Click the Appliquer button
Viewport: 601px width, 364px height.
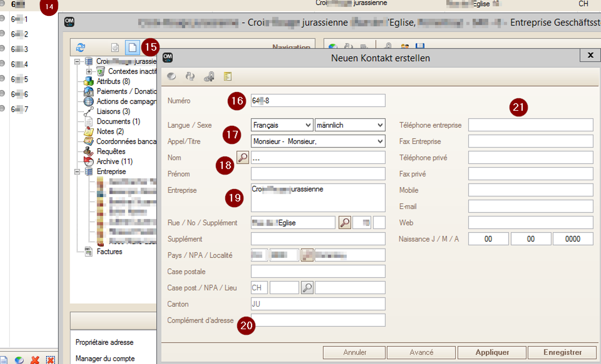click(x=492, y=352)
